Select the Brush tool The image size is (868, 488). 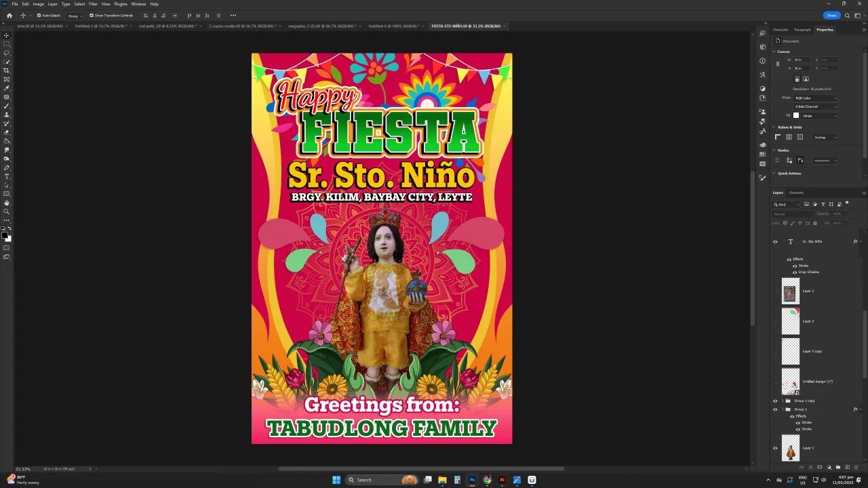pos(7,106)
